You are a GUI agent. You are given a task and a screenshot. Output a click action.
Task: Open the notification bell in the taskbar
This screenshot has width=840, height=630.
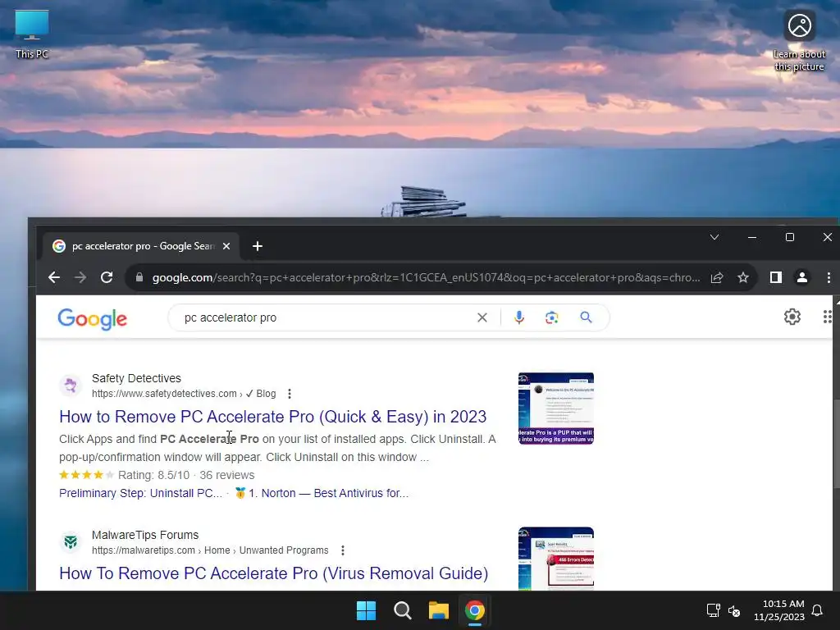pos(817,610)
